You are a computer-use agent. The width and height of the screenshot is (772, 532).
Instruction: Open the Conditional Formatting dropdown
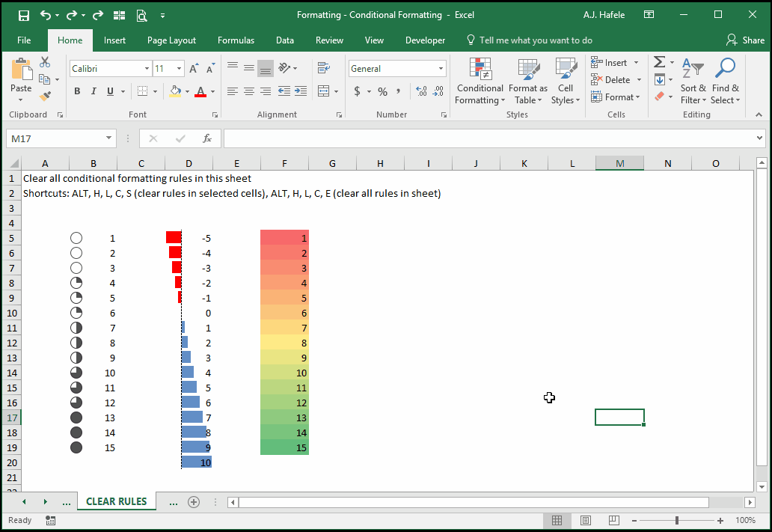480,82
